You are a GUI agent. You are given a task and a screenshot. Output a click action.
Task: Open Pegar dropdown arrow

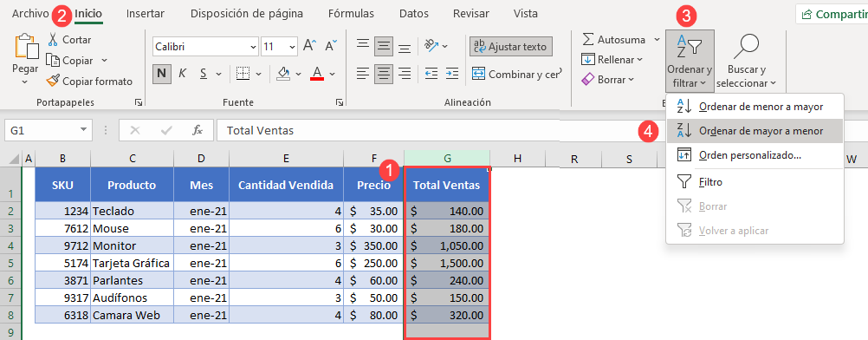click(25, 82)
